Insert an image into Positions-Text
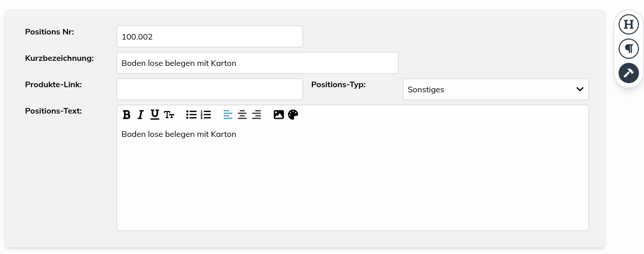 tap(278, 115)
